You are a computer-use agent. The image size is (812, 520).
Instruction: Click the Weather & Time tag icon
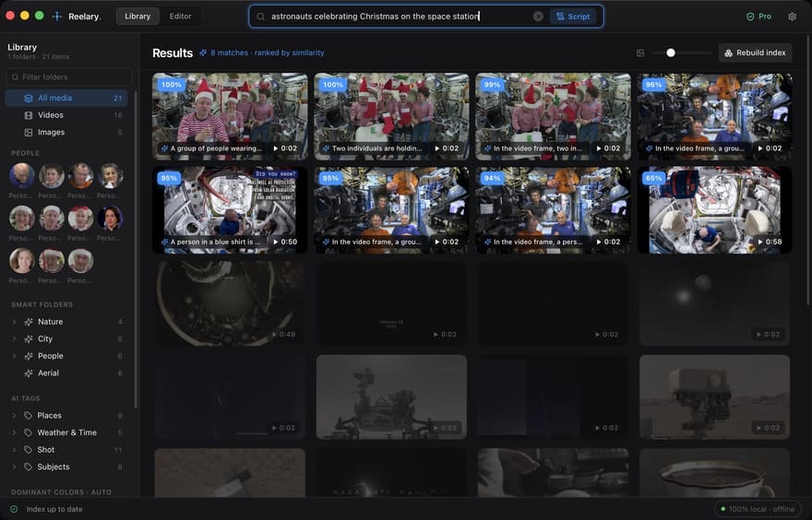[x=28, y=432]
